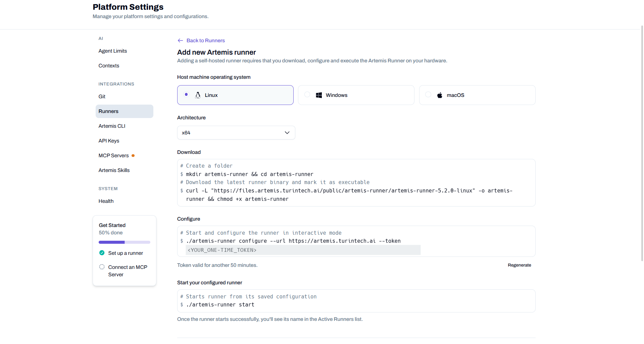Viewport: 644px width, 344px height.
Task: Click the '# Create a folder' comment
Action: pyautogui.click(x=206, y=166)
